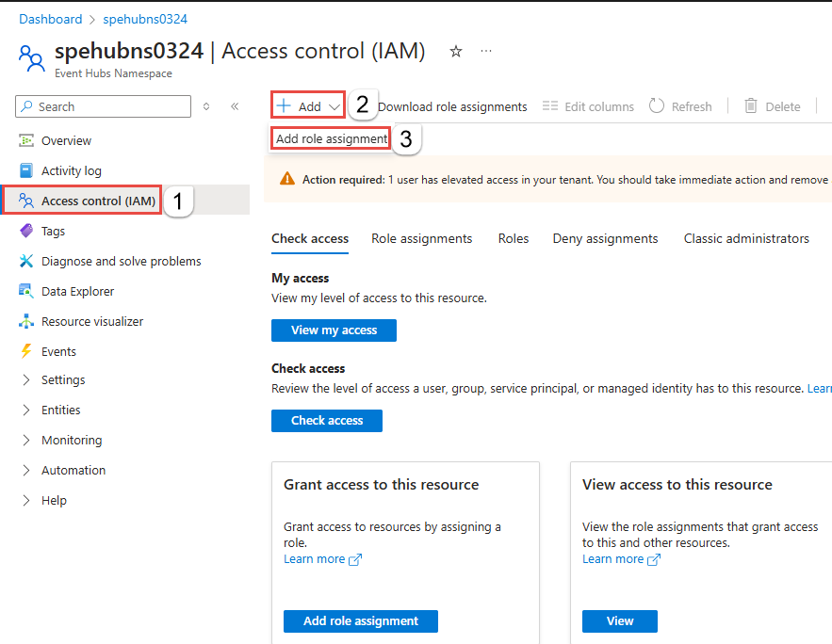Viewport: 832px width, 644px height.
Task: Click the Access control (IAM) people icon
Action: 26,201
